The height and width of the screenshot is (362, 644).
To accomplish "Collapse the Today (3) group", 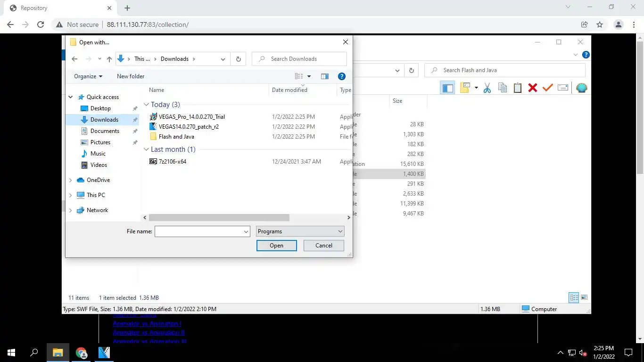I will click(147, 105).
